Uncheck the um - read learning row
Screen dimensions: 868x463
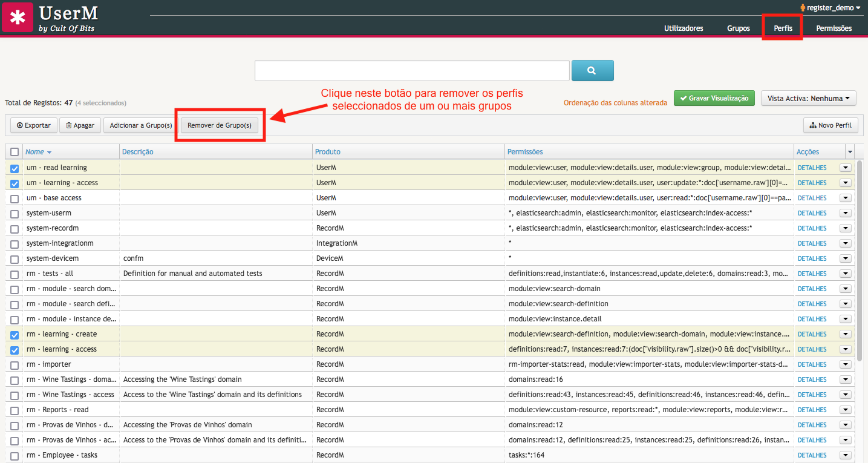point(15,168)
